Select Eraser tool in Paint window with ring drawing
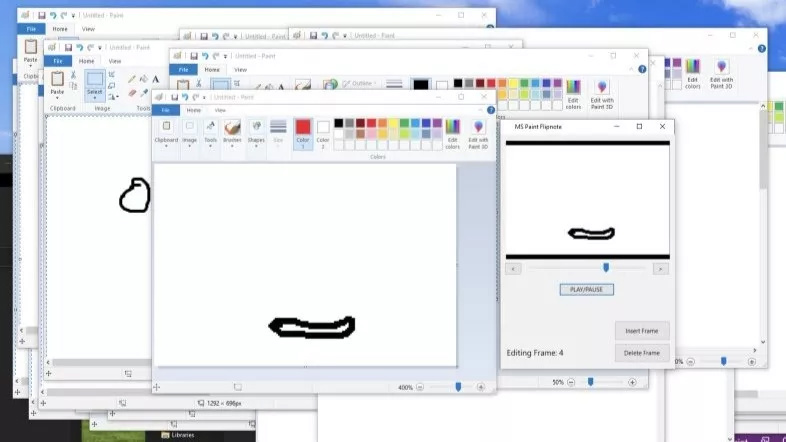The image size is (786, 442). [x=132, y=93]
